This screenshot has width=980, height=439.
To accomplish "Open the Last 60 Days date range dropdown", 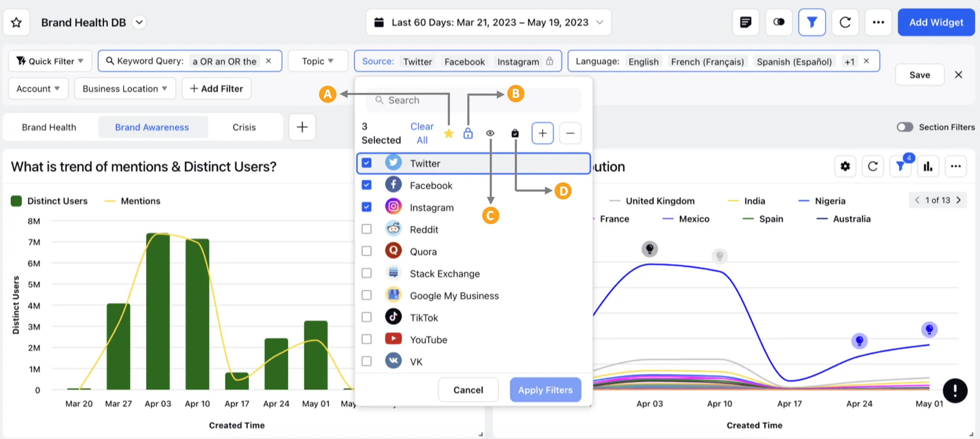I will click(x=488, y=22).
